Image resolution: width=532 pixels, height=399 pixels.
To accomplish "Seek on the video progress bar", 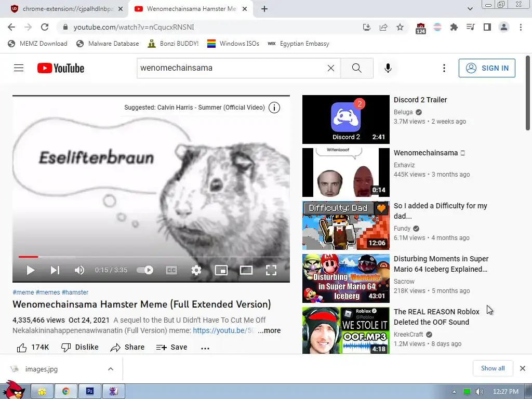I will tap(151, 257).
